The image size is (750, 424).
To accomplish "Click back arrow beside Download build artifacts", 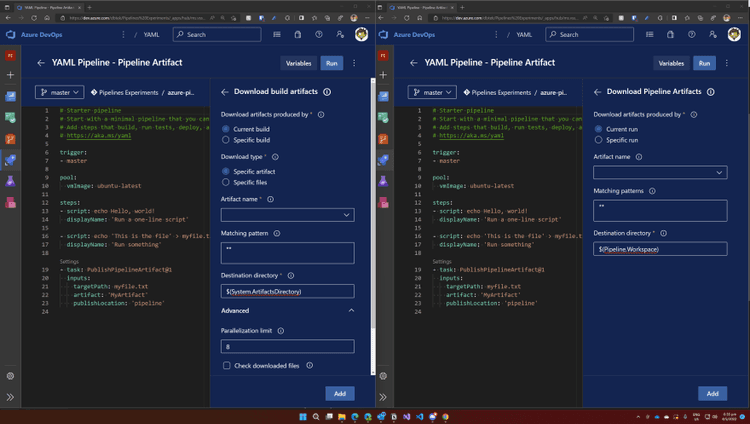I will click(x=226, y=91).
